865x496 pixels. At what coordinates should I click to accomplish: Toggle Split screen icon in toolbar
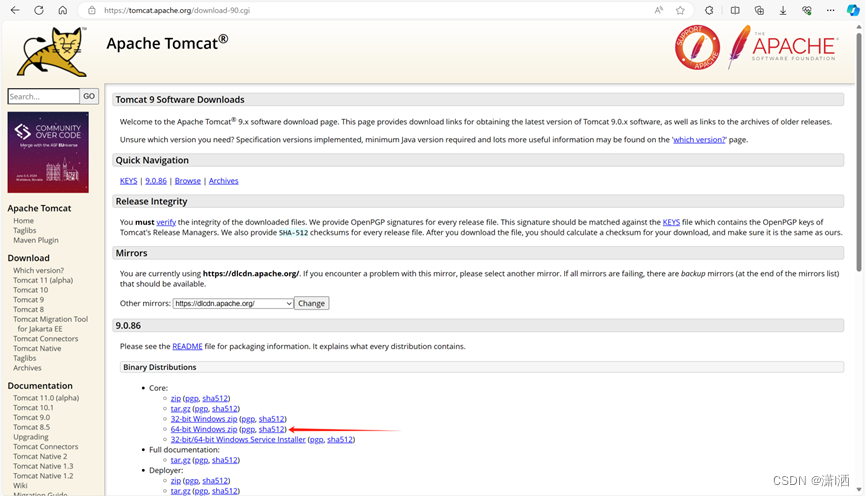(x=735, y=10)
